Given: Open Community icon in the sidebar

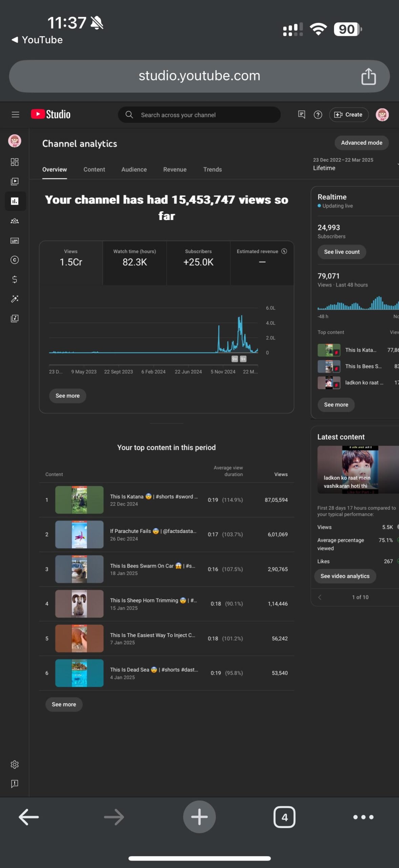Looking at the screenshot, I should click(x=15, y=221).
